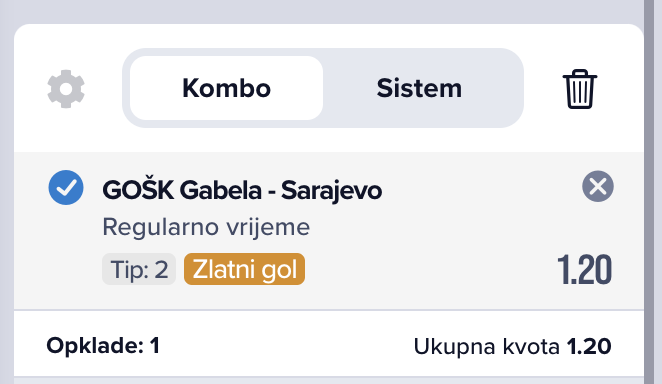
Task: Click the Opklade: 1 counter
Action: [103, 346]
